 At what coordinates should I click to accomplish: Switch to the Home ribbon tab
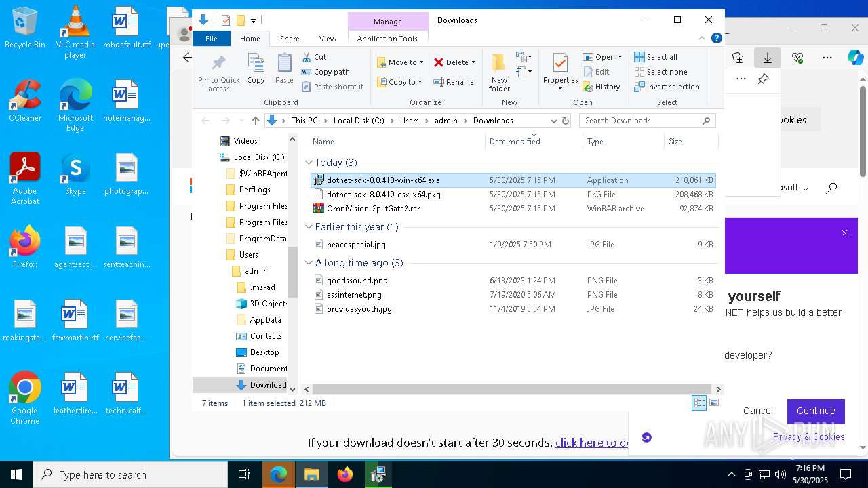point(250,39)
